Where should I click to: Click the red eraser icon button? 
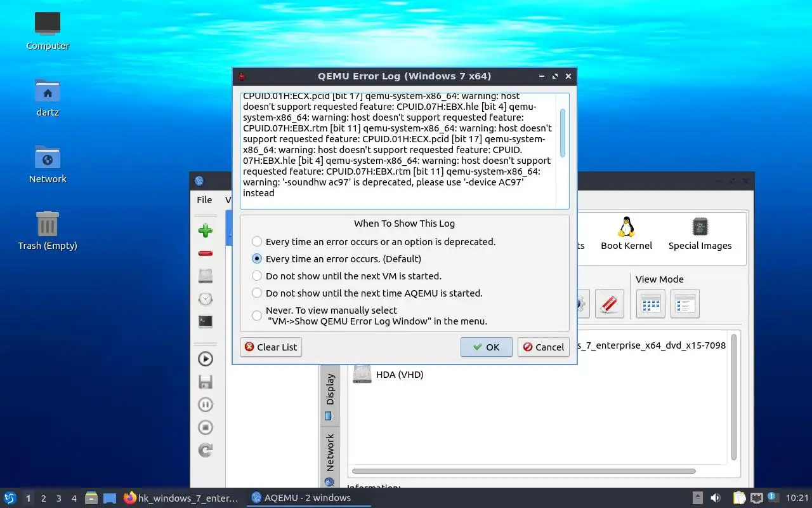coord(609,304)
